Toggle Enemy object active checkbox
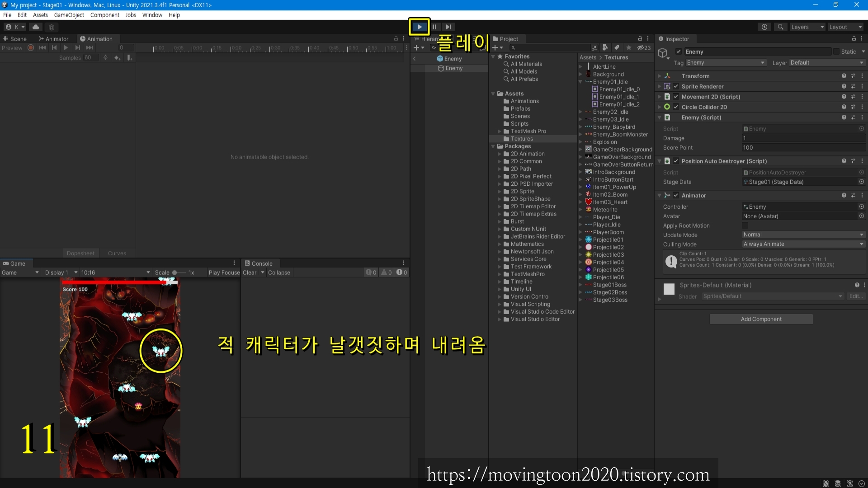Screen dimensions: 868x488 coord(679,52)
